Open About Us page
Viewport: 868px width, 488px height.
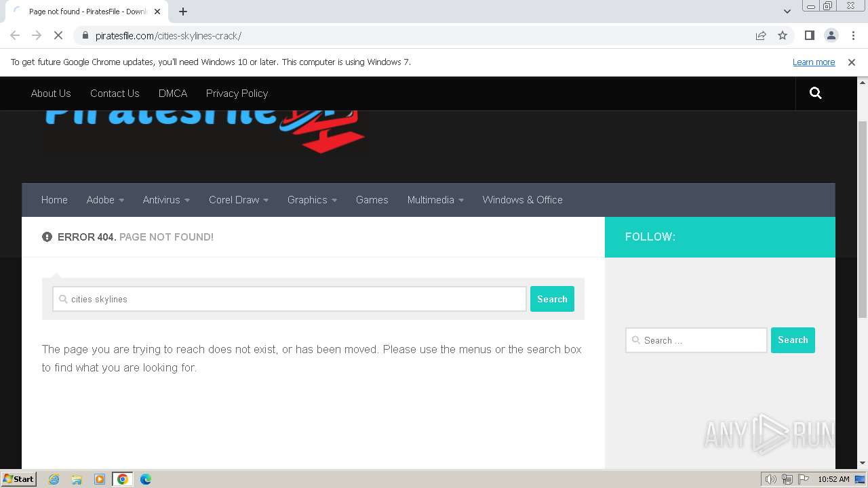(51, 94)
